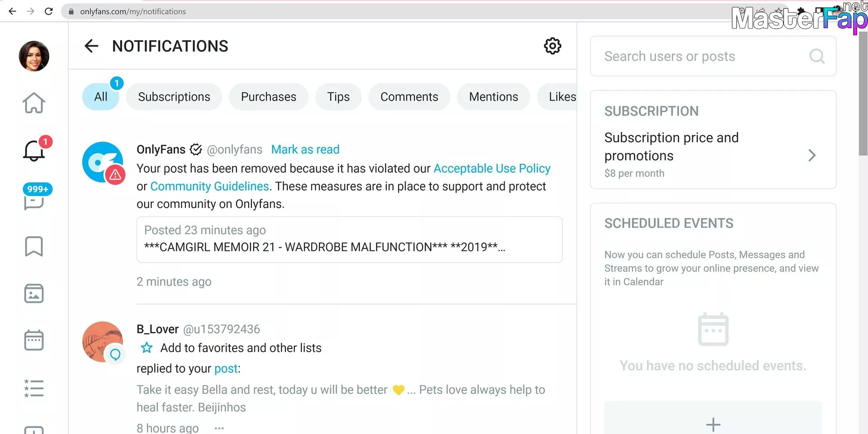Open Community Guidelines link

pyautogui.click(x=209, y=186)
